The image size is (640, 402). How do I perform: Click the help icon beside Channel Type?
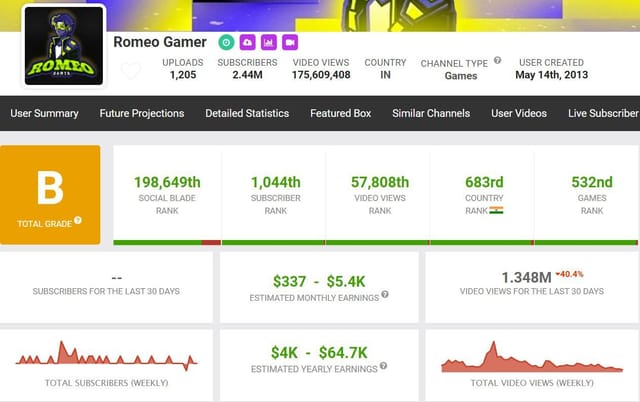[x=498, y=62]
